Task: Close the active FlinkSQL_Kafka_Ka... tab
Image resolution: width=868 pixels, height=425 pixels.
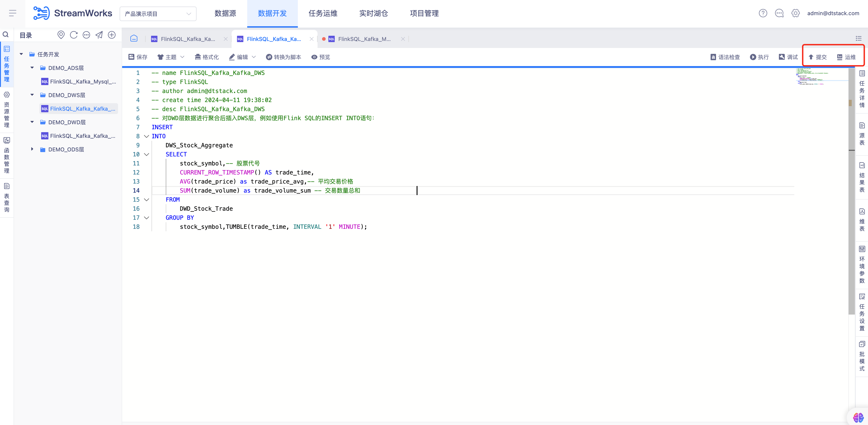Action: point(312,39)
